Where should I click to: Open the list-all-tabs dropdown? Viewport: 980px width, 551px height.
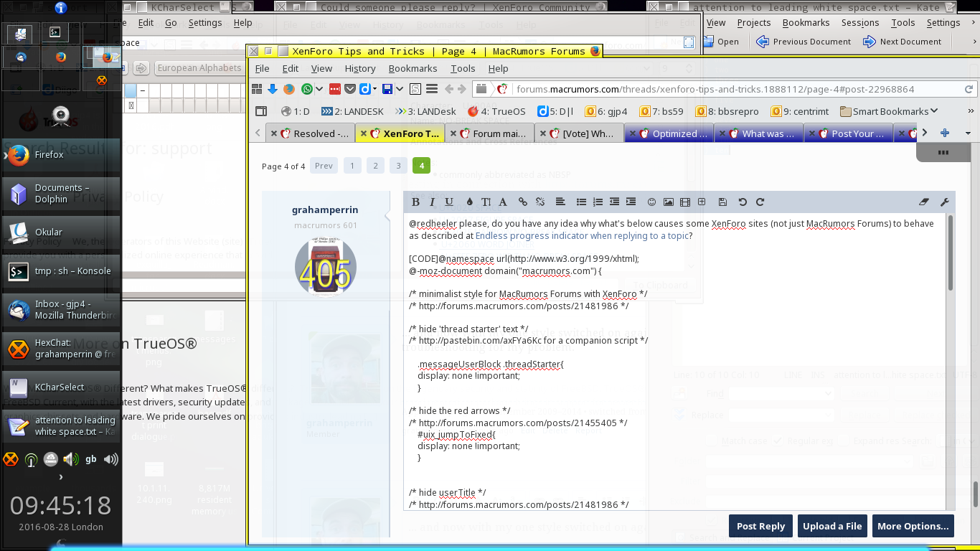click(x=968, y=133)
